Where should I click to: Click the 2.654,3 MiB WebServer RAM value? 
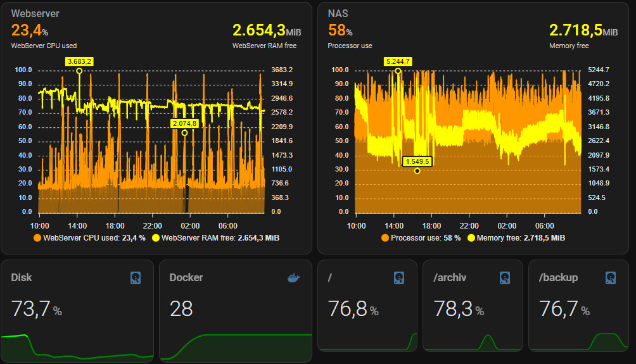click(266, 30)
